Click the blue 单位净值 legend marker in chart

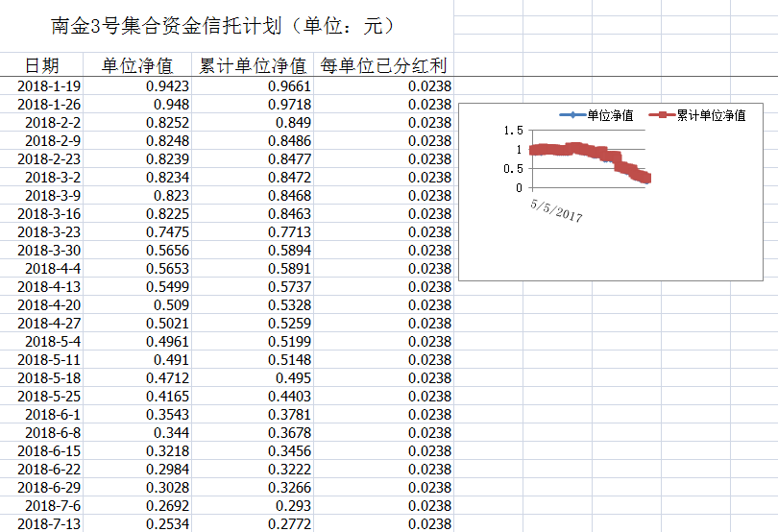[572, 115]
